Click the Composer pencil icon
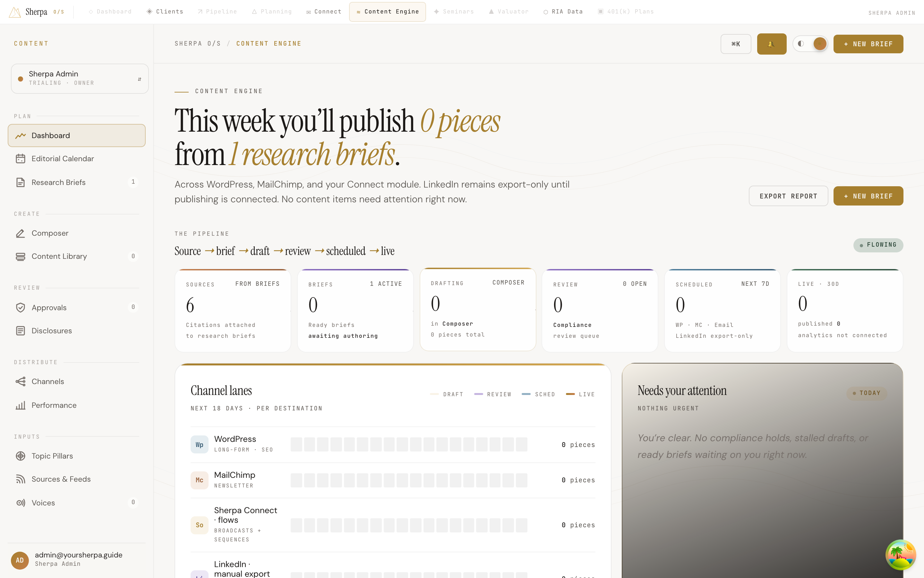This screenshot has width=924, height=578. (x=21, y=233)
